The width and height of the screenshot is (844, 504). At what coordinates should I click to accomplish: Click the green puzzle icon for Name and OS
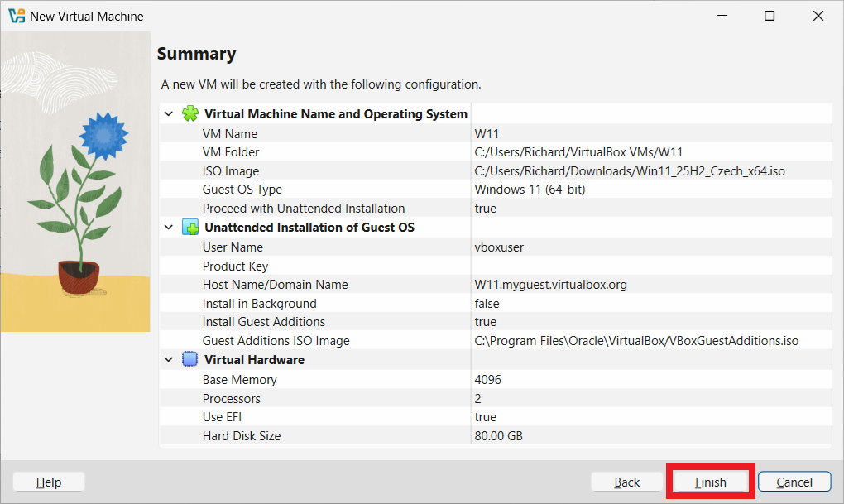[x=190, y=114]
